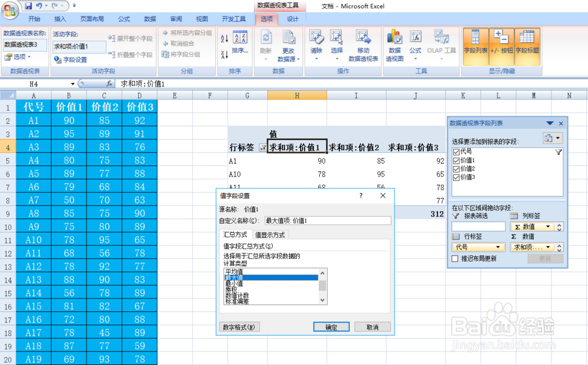Click the select-all corner of the sheet
The height and width of the screenshot is (365, 588).
(8, 95)
